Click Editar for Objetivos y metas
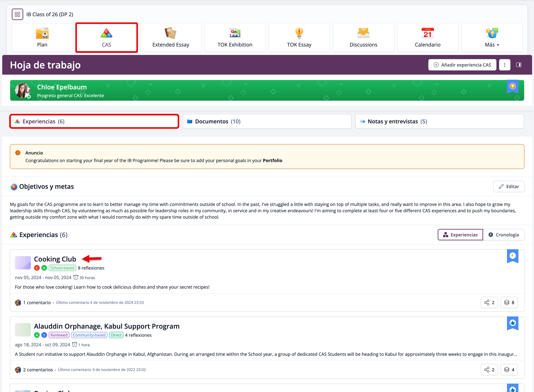The height and width of the screenshot is (392, 534). (x=509, y=187)
